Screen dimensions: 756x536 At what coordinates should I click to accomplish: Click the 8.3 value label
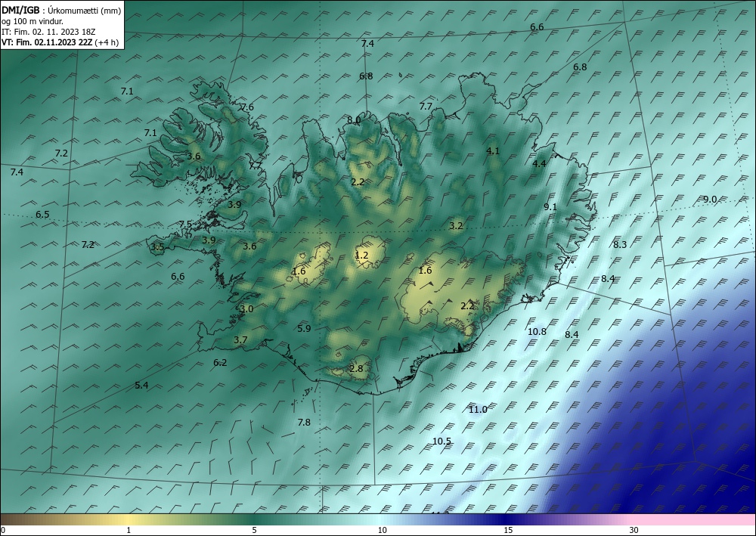pyautogui.click(x=620, y=245)
